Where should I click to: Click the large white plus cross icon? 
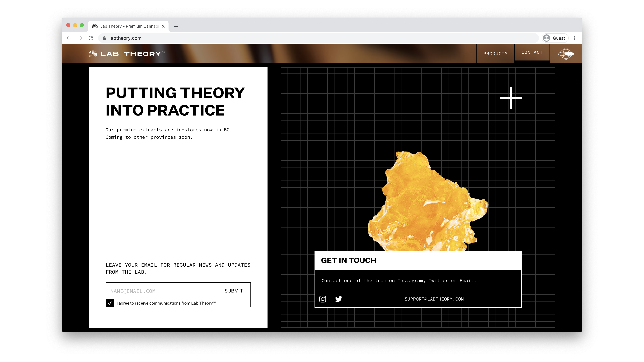[x=511, y=98]
